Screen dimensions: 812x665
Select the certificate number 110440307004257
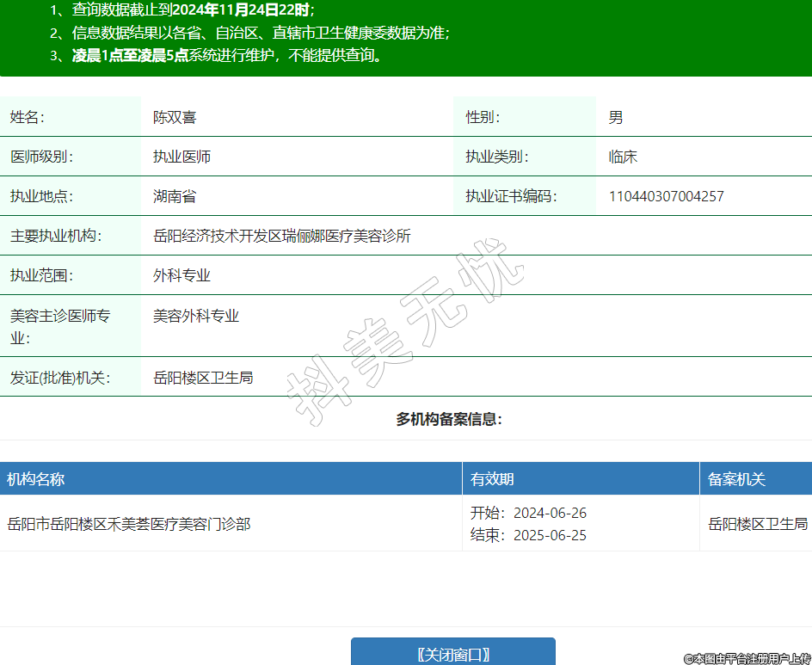pyautogui.click(x=666, y=196)
